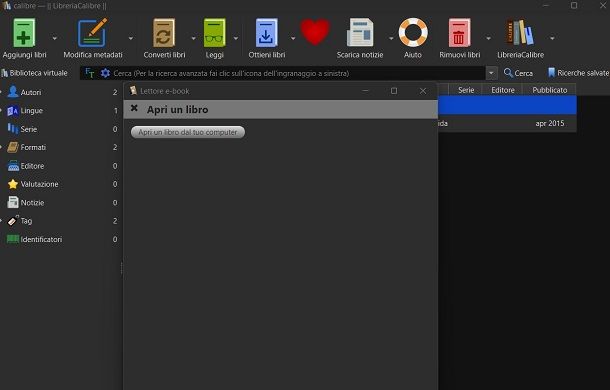Open the Rimuovi libri dropdown arrow
This screenshot has height=390, width=610.
tap(488, 38)
